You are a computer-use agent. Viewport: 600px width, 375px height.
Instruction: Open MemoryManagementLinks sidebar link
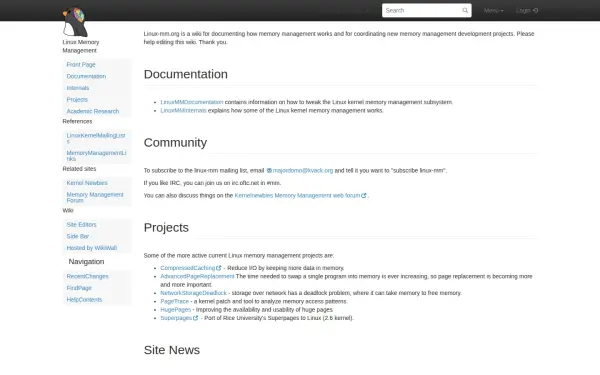click(x=96, y=156)
